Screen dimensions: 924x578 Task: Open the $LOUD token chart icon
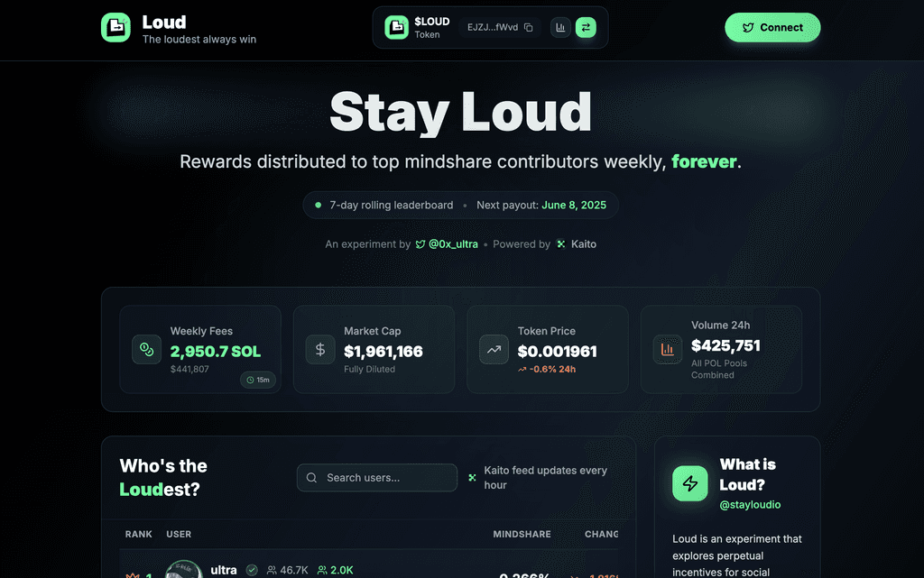click(x=560, y=27)
